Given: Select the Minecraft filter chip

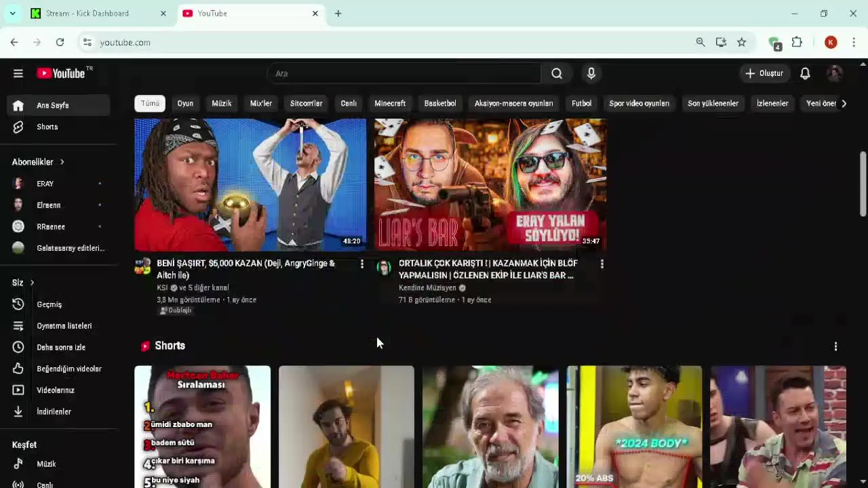Looking at the screenshot, I should click(390, 104).
